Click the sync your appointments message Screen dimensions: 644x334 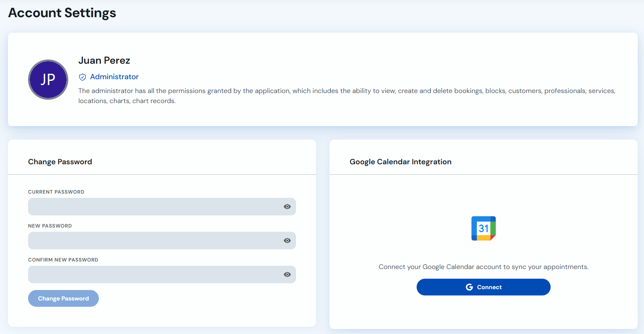point(484,267)
